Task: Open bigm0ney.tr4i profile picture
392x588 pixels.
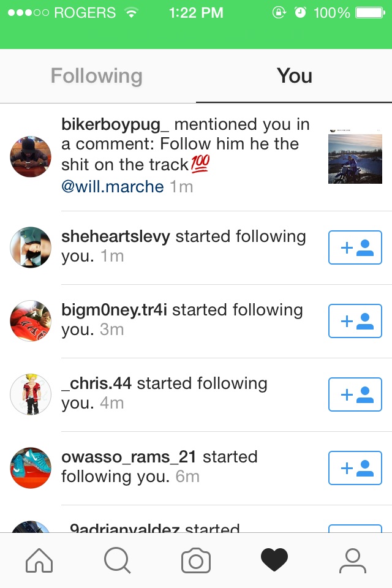Action: click(x=31, y=320)
